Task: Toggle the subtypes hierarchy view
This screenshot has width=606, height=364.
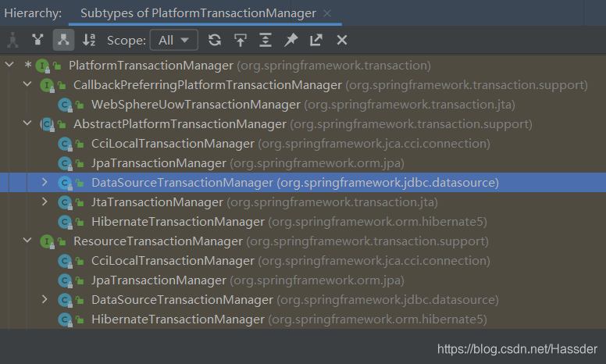Action: click(x=63, y=40)
